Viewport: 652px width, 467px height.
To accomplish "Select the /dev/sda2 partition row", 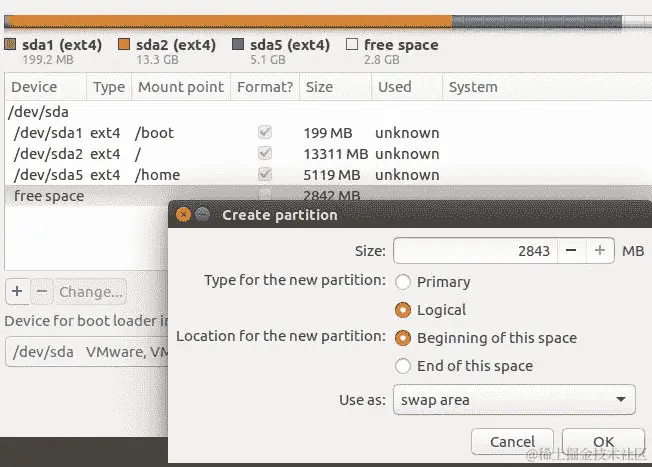I will click(x=328, y=154).
